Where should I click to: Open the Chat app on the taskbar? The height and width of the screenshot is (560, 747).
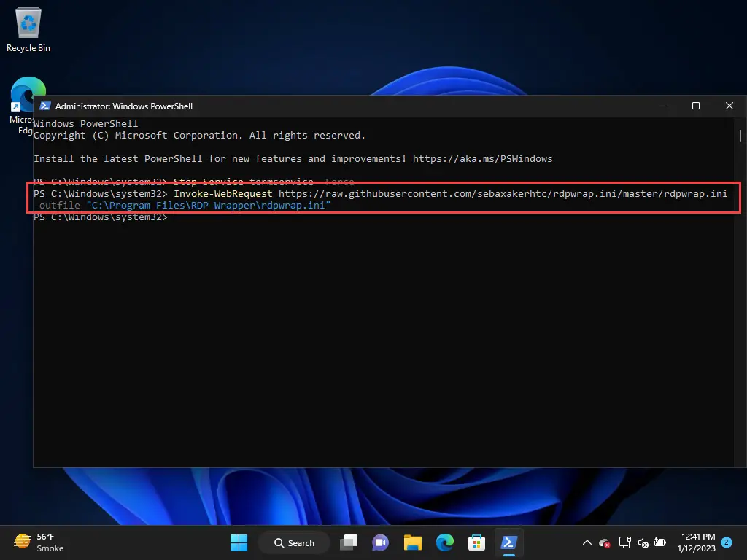pos(380,542)
